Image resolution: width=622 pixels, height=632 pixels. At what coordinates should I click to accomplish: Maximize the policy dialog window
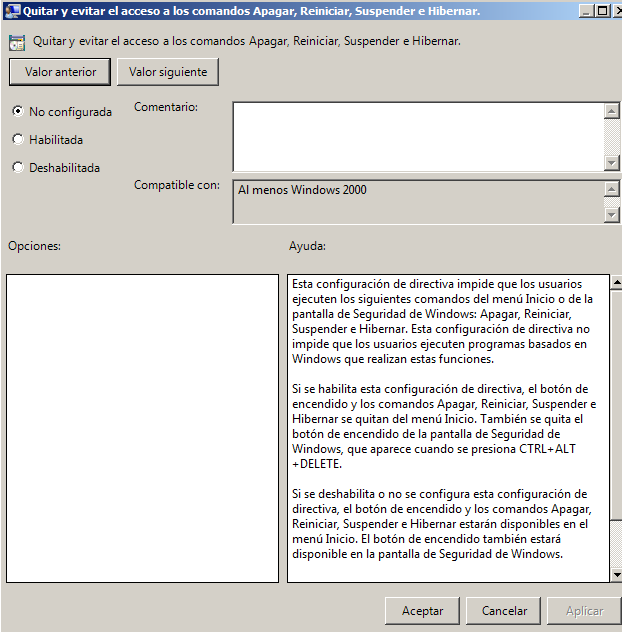601,11
